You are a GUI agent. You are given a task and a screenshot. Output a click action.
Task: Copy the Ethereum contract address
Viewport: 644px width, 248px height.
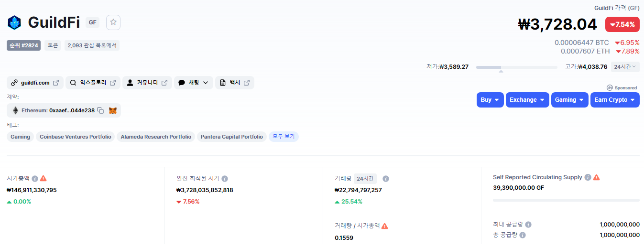click(x=100, y=110)
